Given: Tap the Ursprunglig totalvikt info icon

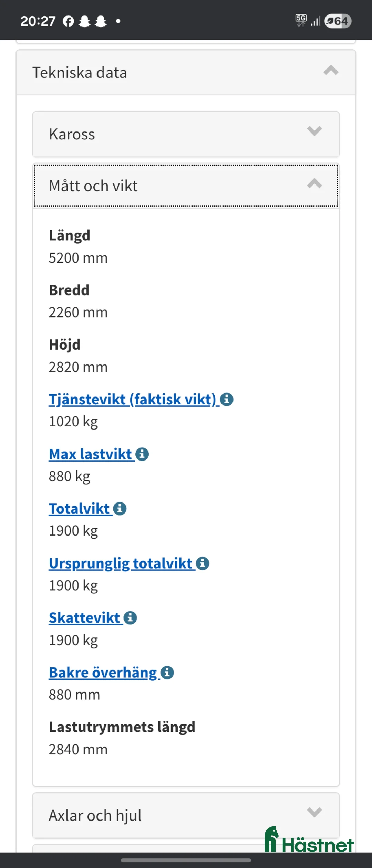Looking at the screenshot, I should (x=203, y=563).
